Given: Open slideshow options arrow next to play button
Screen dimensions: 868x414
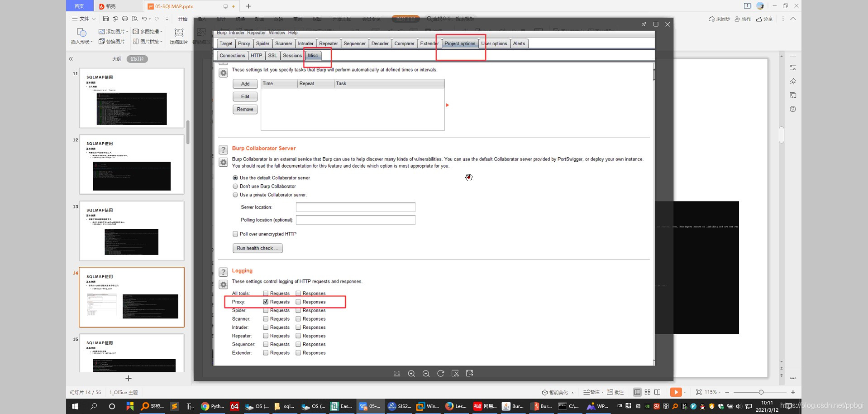Looking at the screenshot, I should [x=685, y=392].
